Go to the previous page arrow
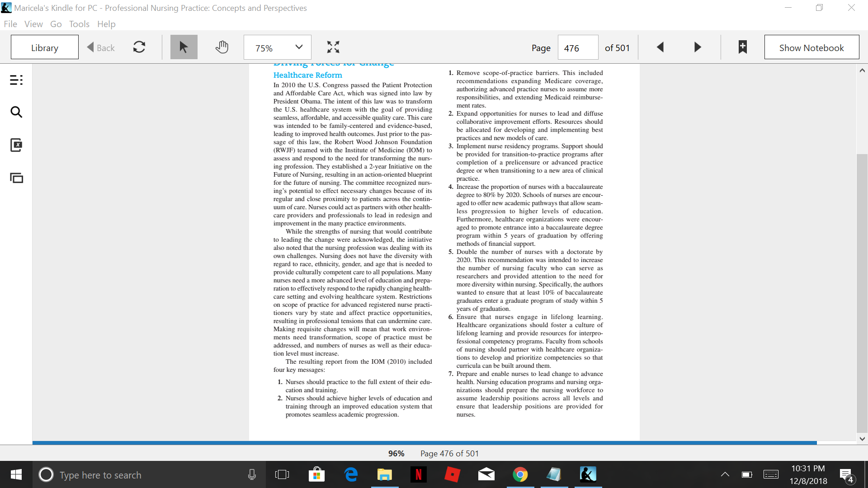The height and width of the screenshot is (488, 868). click(x=660, y=47)
